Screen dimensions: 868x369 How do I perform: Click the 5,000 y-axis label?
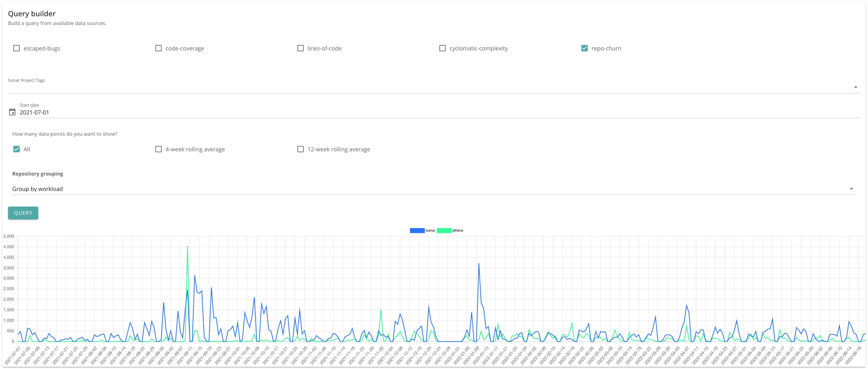[x=9, y=236]
